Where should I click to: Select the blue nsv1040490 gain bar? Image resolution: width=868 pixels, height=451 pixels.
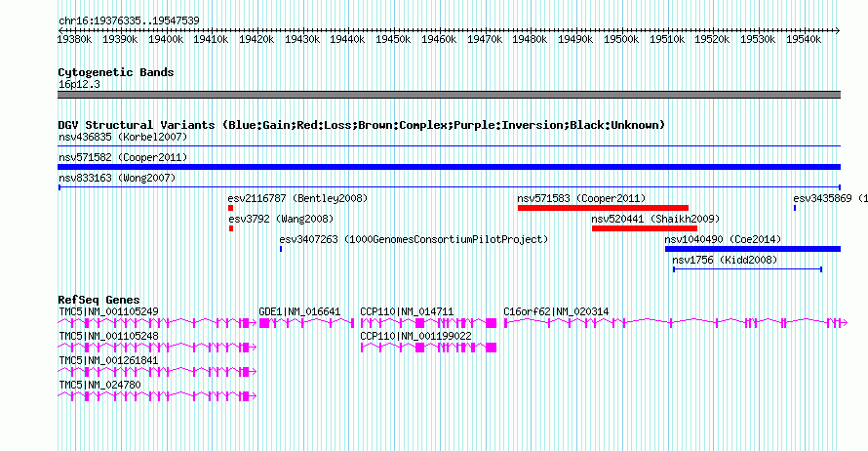pos(753,249)
